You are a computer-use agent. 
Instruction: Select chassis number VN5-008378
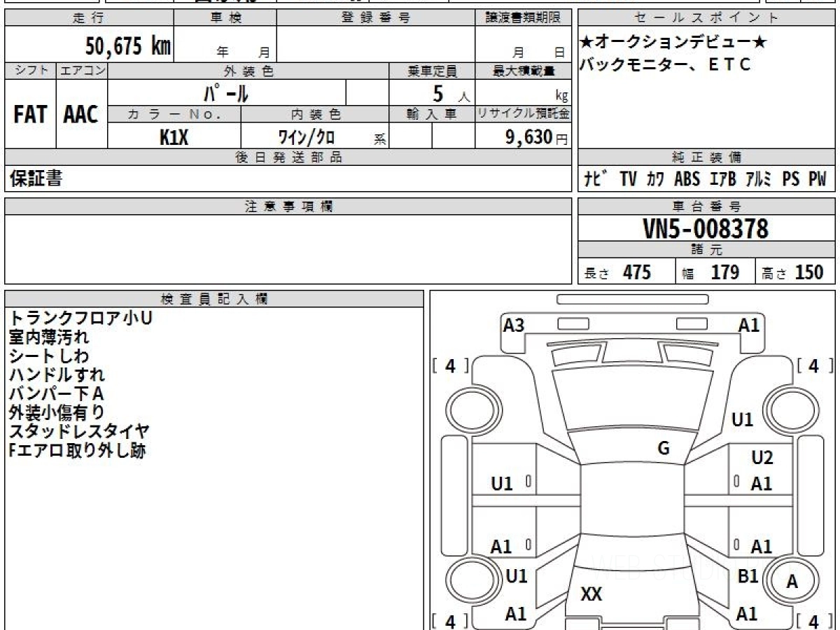pyautogui.click(x=706, y=229)
